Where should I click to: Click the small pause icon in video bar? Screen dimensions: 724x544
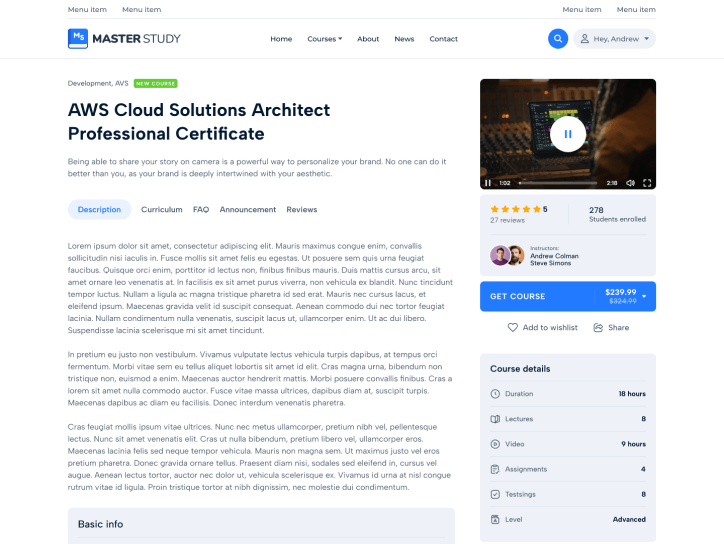pyautogui.click(x=488, y=183)
